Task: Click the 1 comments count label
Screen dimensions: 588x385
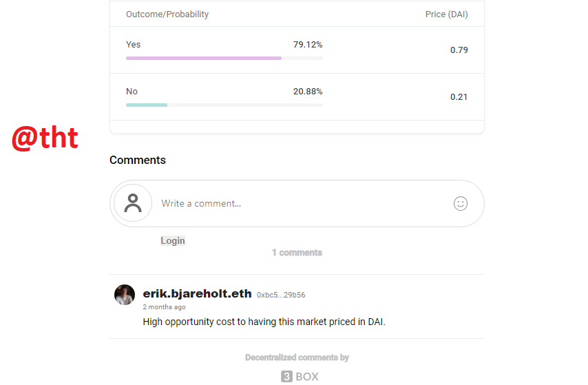Action: point(297,253)
